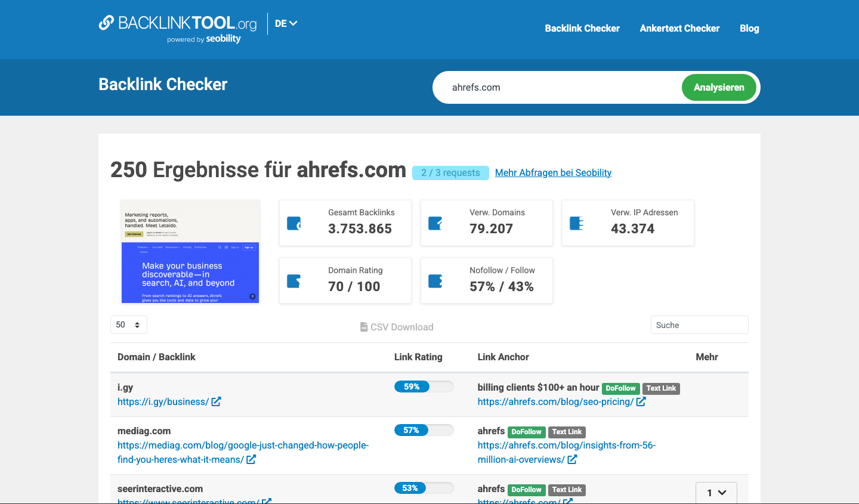This screenshot has height=504, width=859.
Task: Sort by the Link Rating column header
Action: (418, 357)
